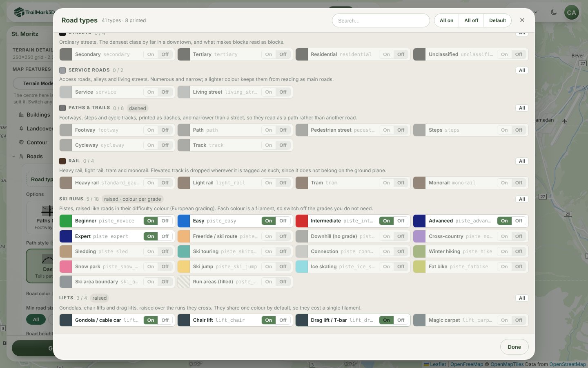The height and width of the screenshot is (368, 588).
Task: Click the Done button
Action: point(514,347)
